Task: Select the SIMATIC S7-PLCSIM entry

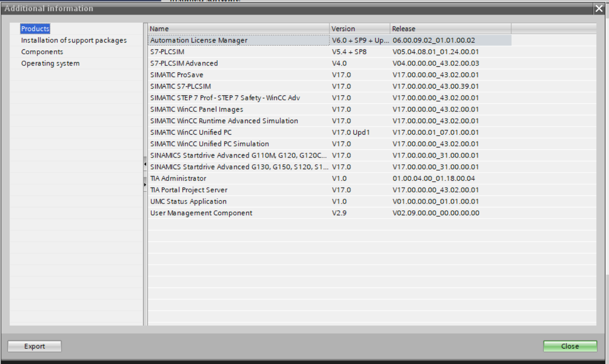Action: click(181, 86)
